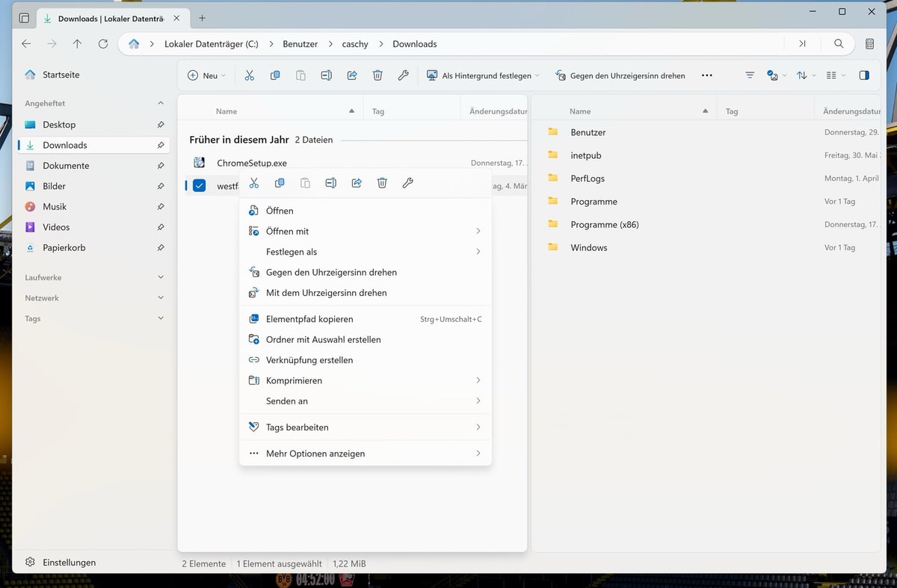Toggle the preview pane button
This screenshot has height=588, width=897.
[864, 75]
